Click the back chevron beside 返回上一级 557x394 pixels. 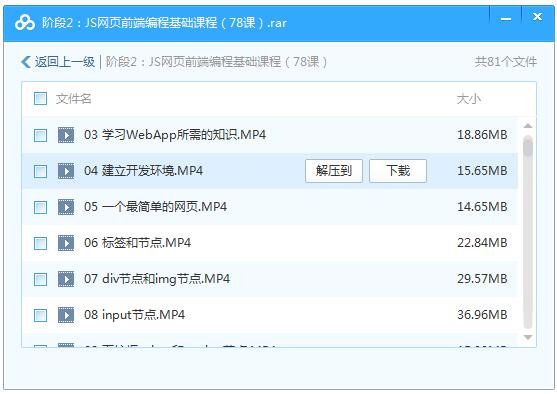point(26,62)
